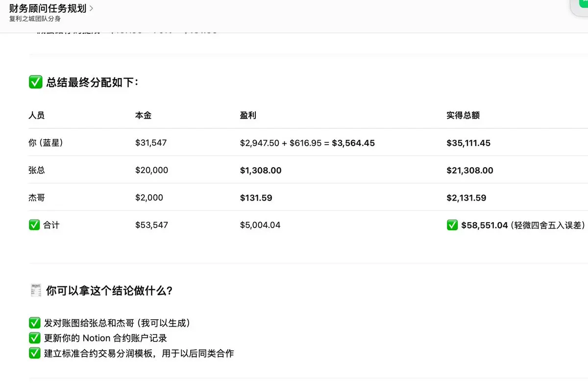Click the checkmark icon before $58,551.04

tap(452, 225)
